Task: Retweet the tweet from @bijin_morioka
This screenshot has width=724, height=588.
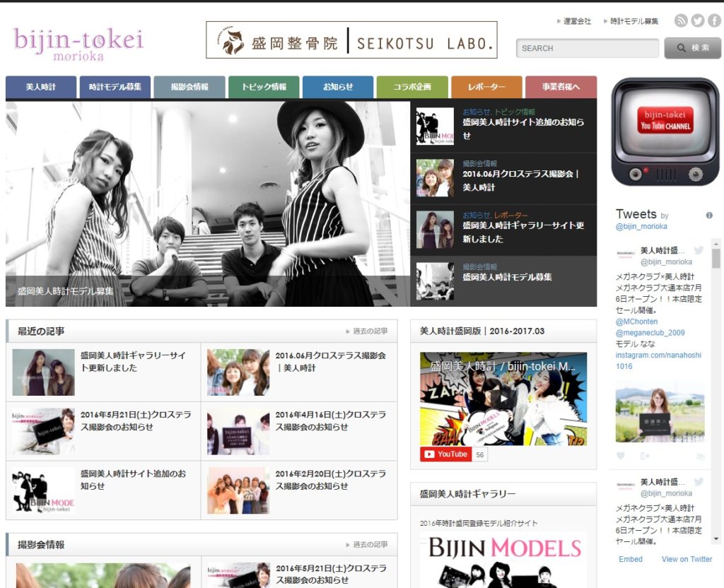Action: tap(645, 456)
